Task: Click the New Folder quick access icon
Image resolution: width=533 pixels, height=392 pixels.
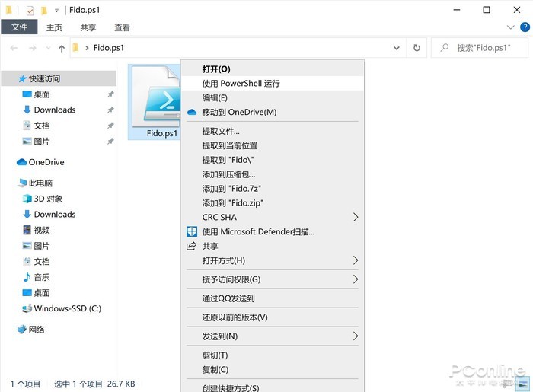Action: point(44,11)
